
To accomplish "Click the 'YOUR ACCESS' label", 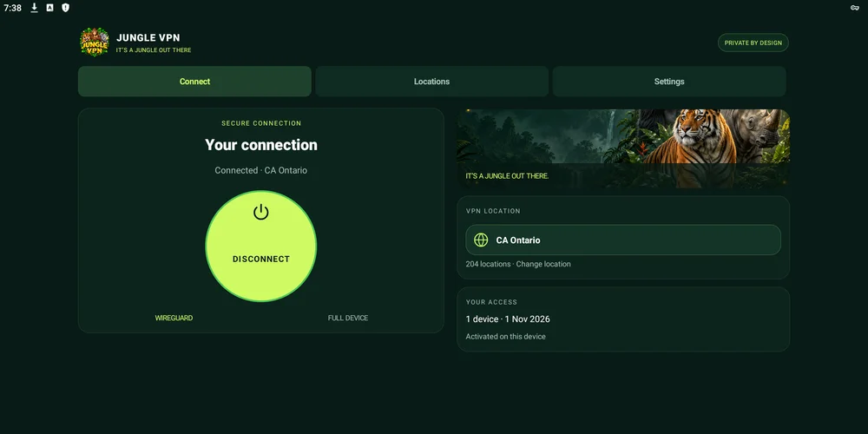I will pyautogui.click(x=491, y=302).
